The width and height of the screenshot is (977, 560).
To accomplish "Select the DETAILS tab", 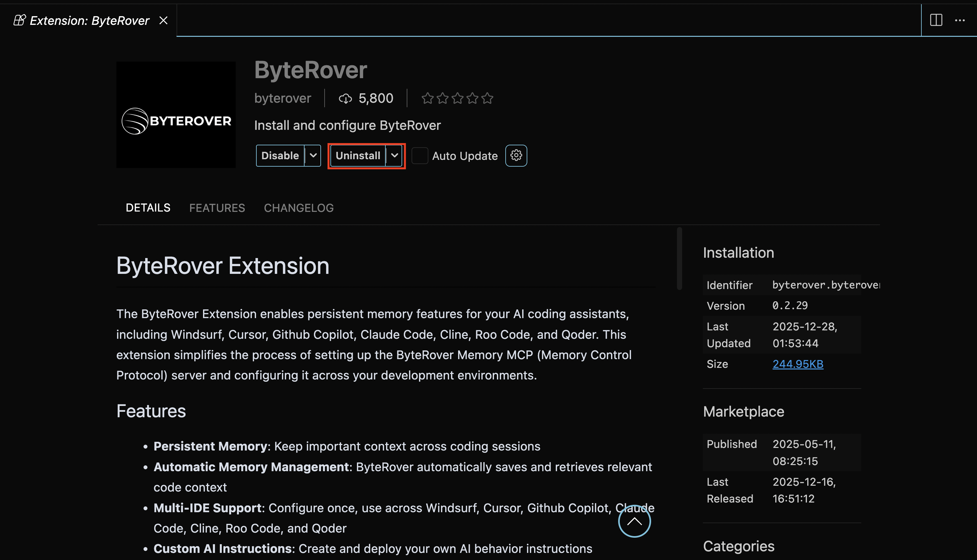I will pyautogui.click(x=148, y=208).
